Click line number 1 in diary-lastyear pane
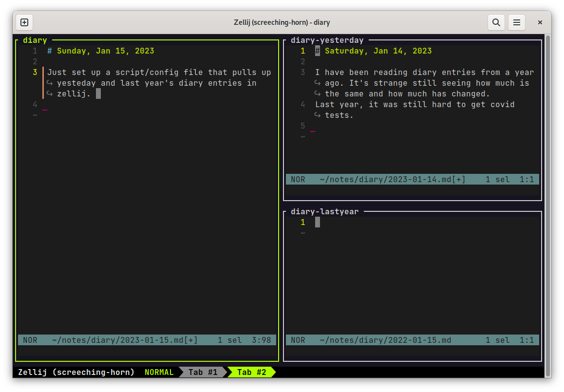564x392 pixels. (303, 222)
